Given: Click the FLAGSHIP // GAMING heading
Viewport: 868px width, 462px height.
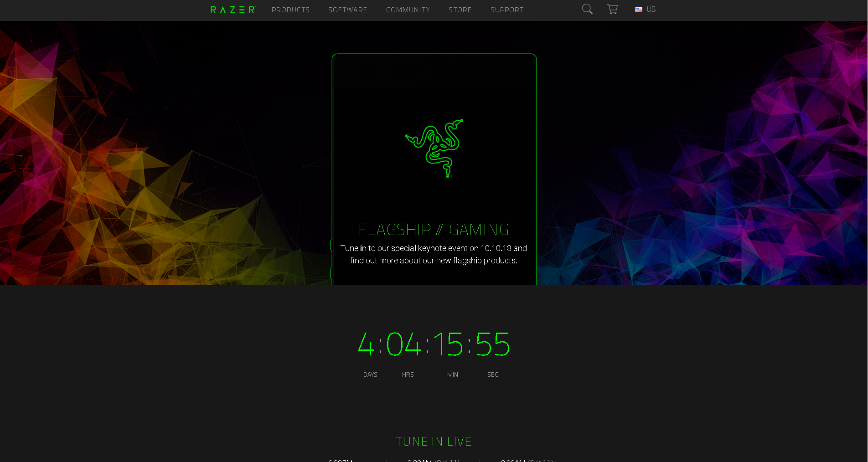Looking at the screenshot, I should tap(434, 229).
